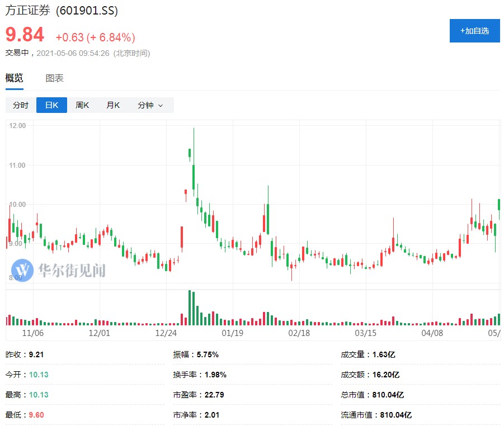504x426 pixels.
Task: Click the 总市值 value 810.04亿
Action: pos(388,395)
